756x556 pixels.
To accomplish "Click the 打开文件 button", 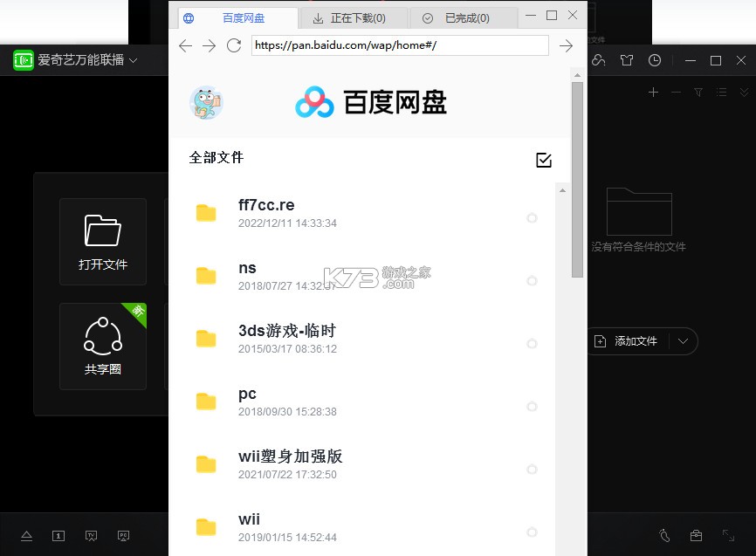I will point(102,242).
